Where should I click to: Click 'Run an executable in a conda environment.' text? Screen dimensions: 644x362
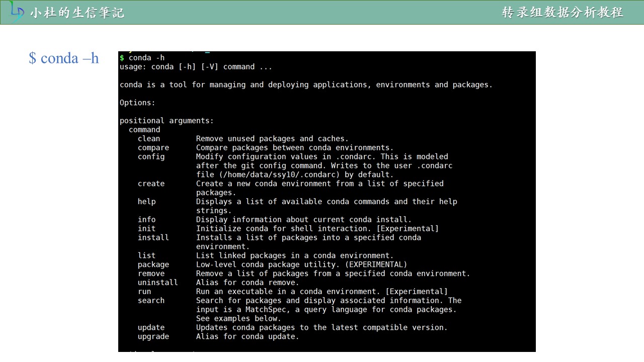click(322, 292)
